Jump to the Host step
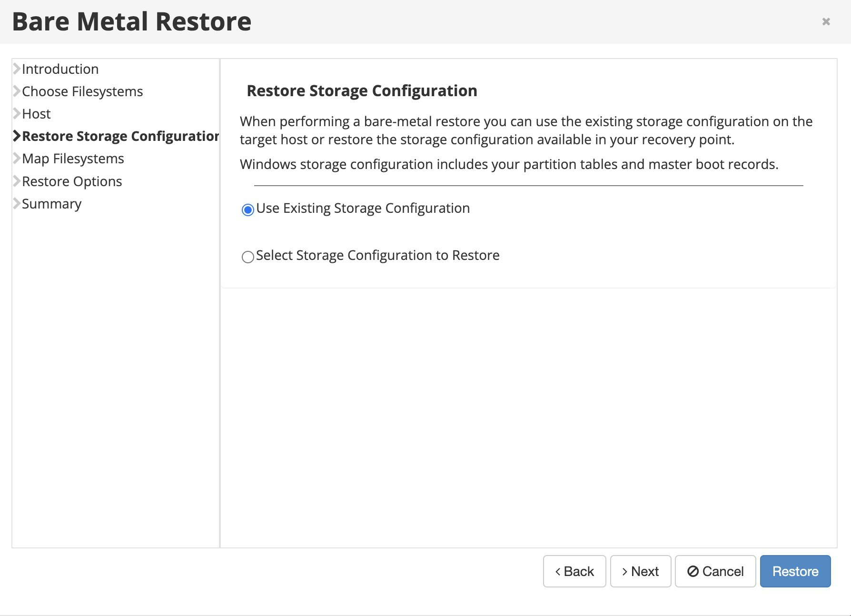This screenshot has height=616, width=851. (36, 114)
